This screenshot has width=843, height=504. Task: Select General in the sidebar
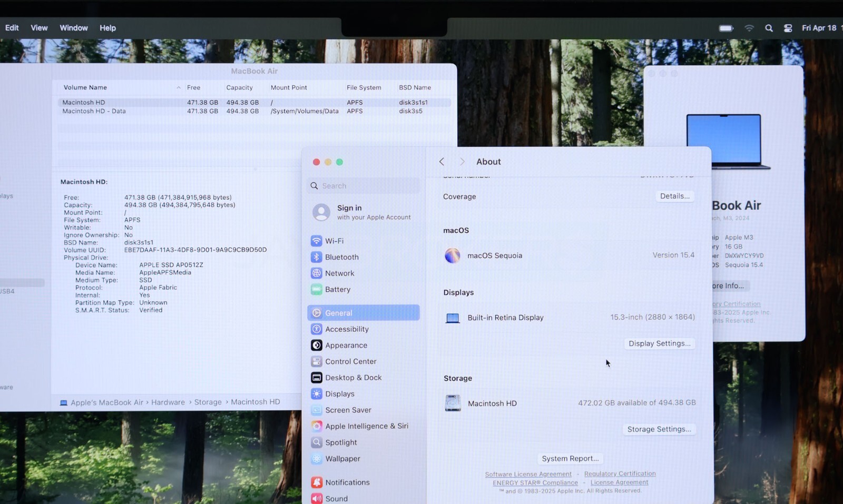coord(364,313)
